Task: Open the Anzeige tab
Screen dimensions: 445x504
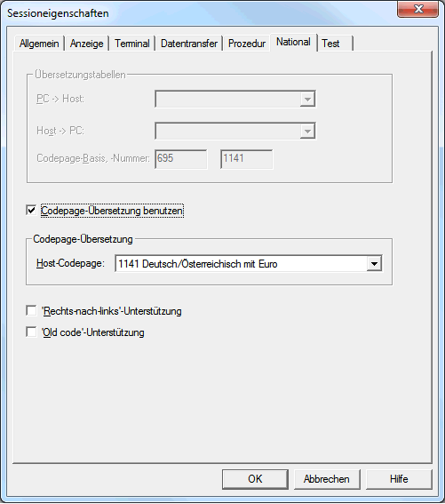Action: (87, 44)
